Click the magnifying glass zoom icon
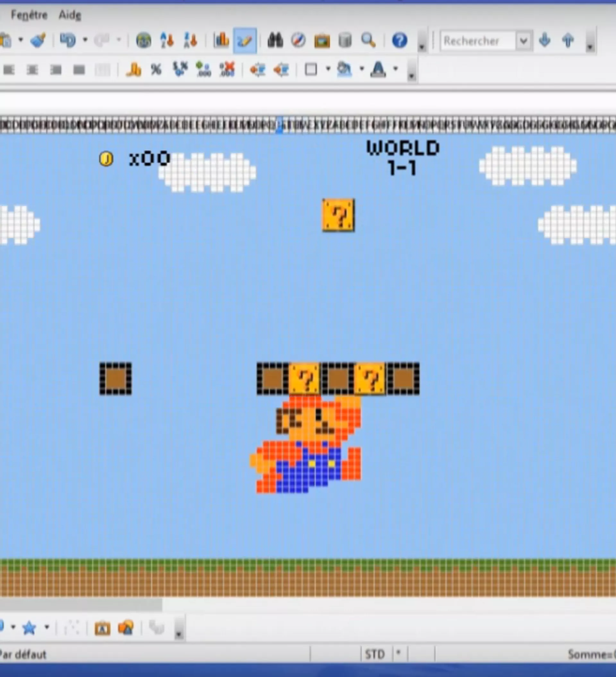The height and width of the screenshot is (677, 616). point(368,41)
